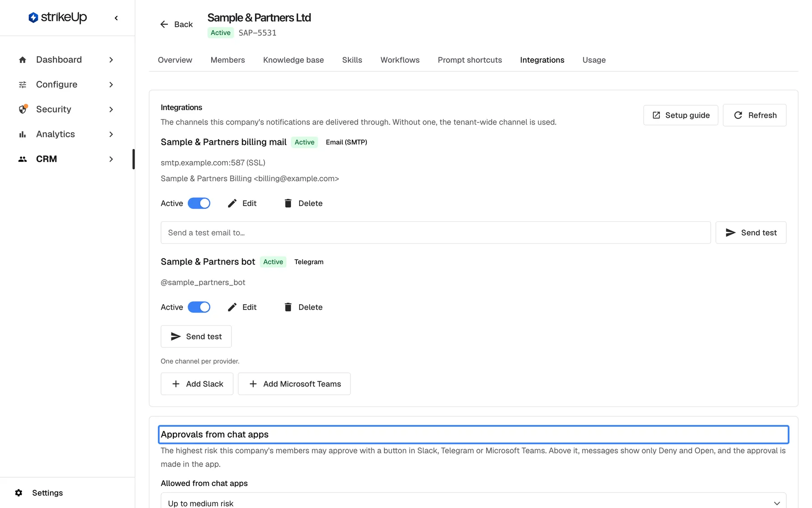Click the smtp.example.com:587 (SSL) text
The width and height of the screenshot is (812, 508).
tap(213, 163)
